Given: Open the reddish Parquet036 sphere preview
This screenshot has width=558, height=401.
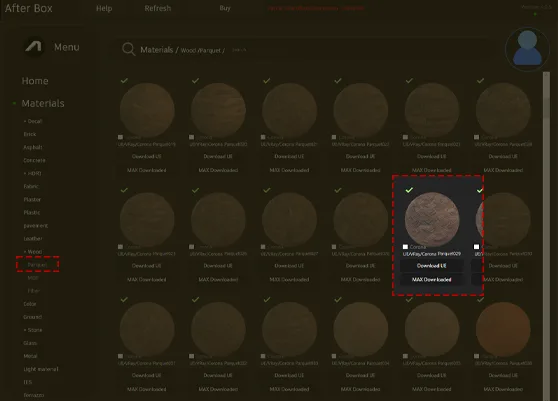Looking at the screenshot, I should point(503,329).
